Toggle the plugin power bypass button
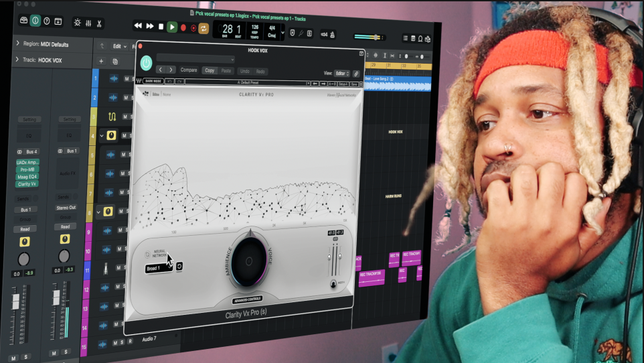This screenshot has height=363, width=644. (146, 63)
